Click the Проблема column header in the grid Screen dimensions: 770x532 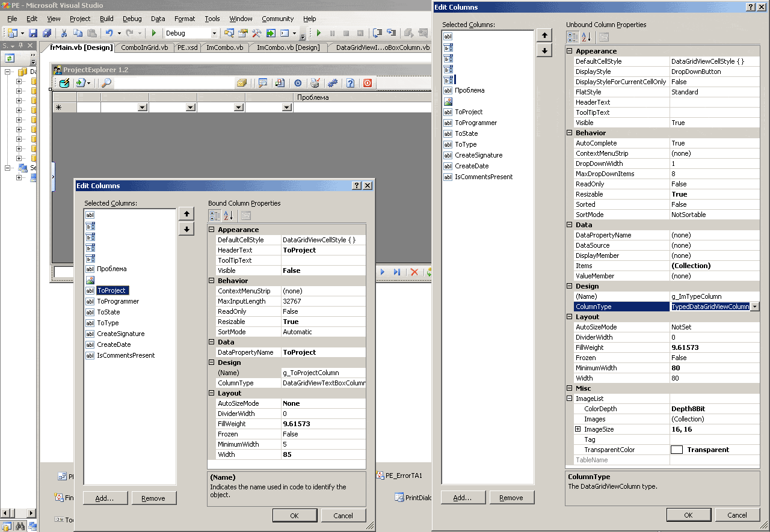coord(363,97)
